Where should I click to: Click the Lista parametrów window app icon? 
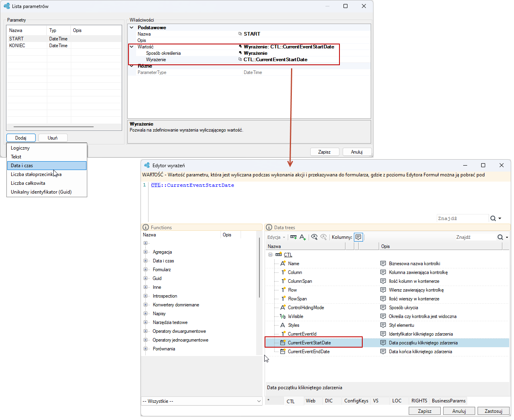pos(7,6)
